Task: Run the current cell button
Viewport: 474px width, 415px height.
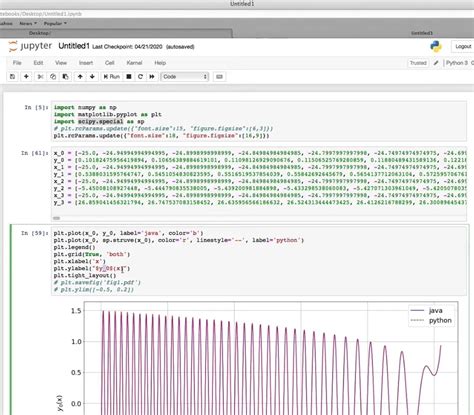Action: point(111,77)
